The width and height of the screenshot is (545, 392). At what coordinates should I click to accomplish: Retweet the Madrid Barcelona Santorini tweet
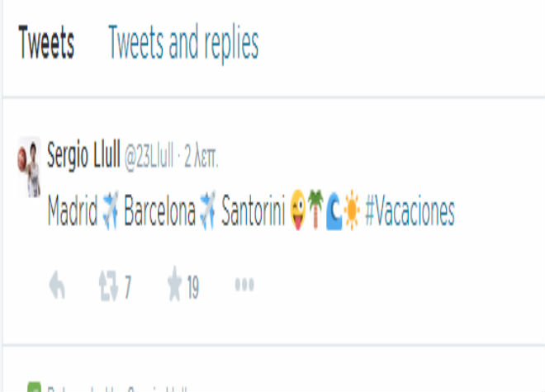(x=108, y=286)
